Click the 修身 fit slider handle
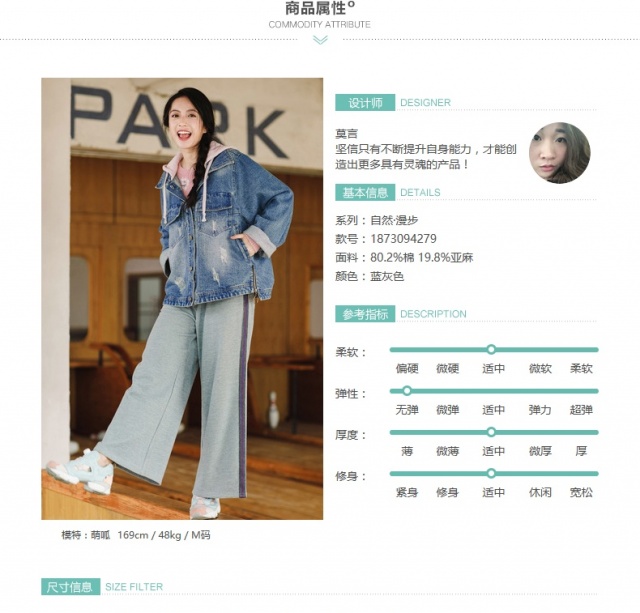This screenshot has width=640, height=613. tap(491, 473)
